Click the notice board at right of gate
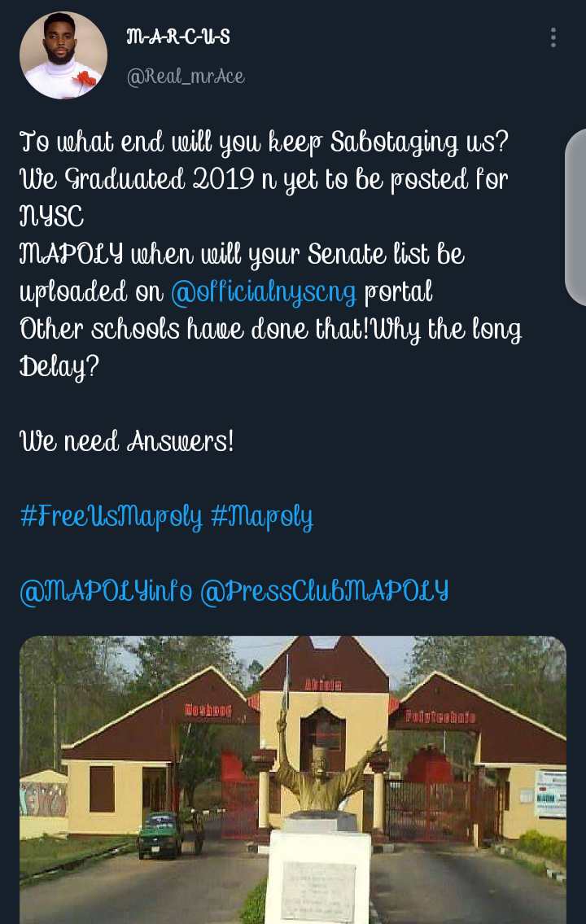Viewport: 586px width, 924px height. point(550,793)
